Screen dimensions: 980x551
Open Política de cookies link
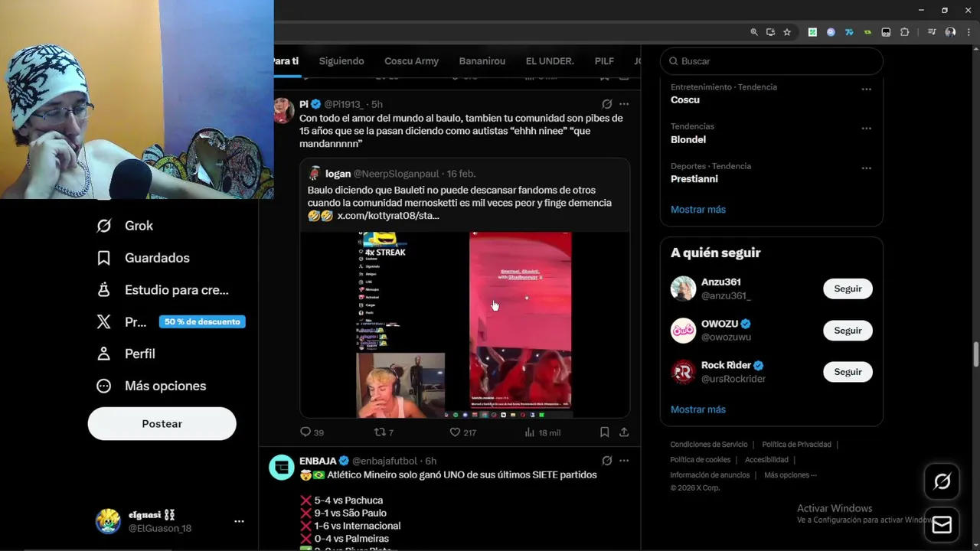701,460
